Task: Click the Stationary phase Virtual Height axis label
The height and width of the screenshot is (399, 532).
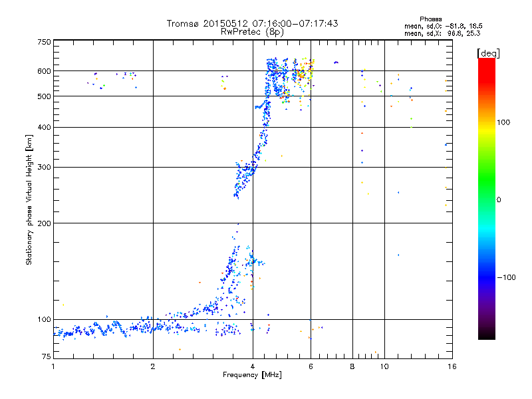Action: tap(29, 199)
